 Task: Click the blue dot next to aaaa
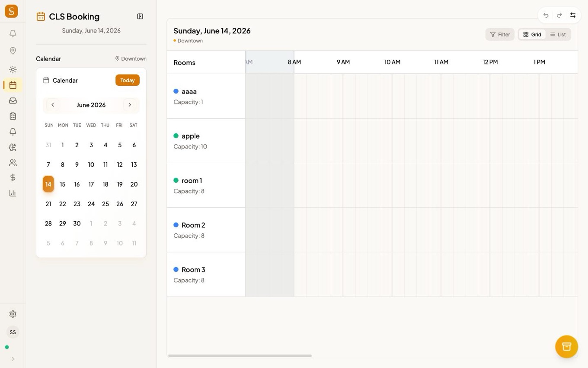tap(176, 91)
